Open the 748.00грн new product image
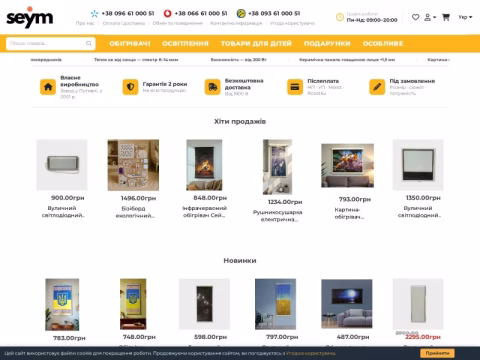 [x=133, y=304]
